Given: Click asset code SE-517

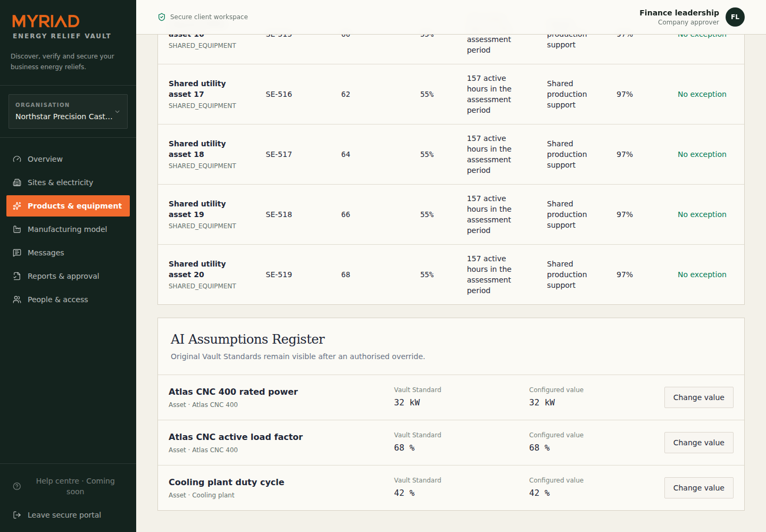Looking at the screenshot, I should pyautogui.click(x=279, y=154).
